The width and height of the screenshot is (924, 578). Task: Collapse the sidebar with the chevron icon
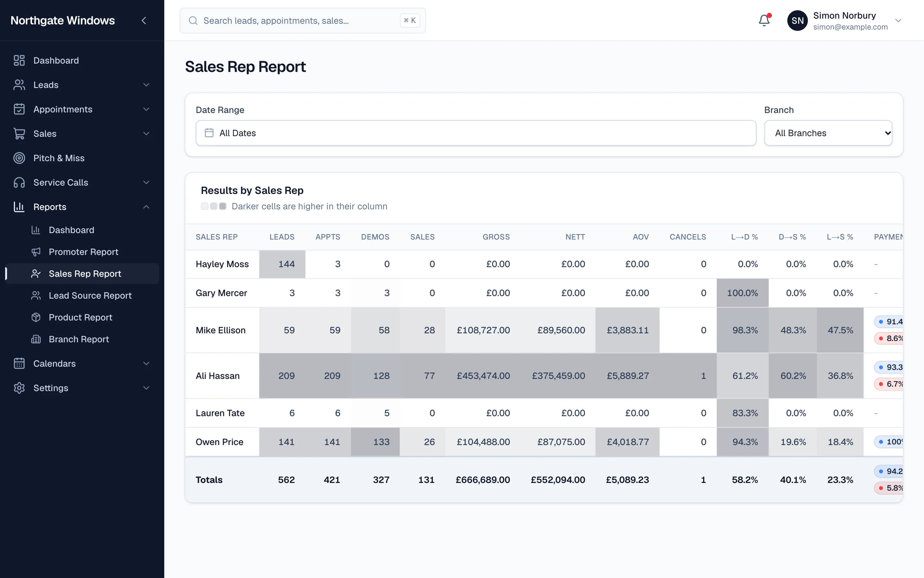coord(144,21)
